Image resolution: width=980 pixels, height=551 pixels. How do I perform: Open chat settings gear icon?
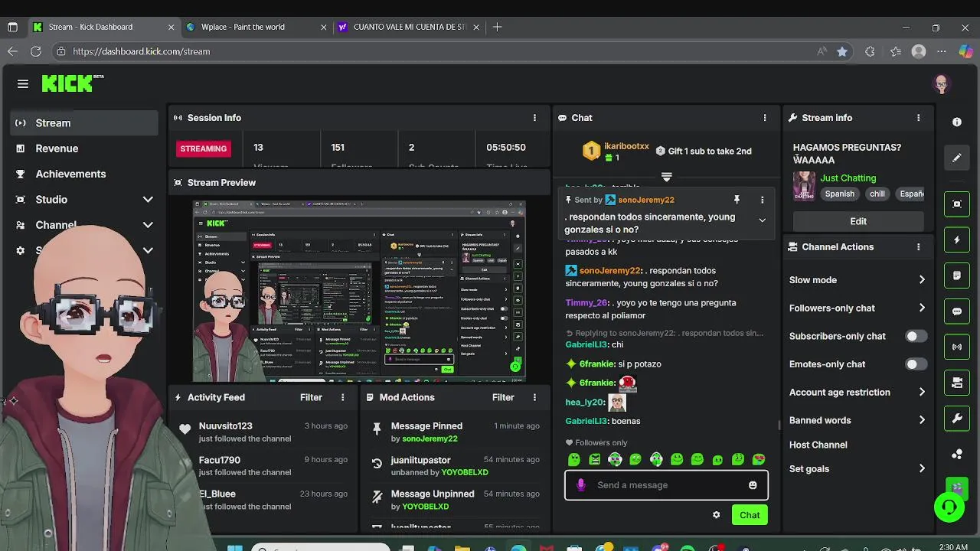[717, 515]
